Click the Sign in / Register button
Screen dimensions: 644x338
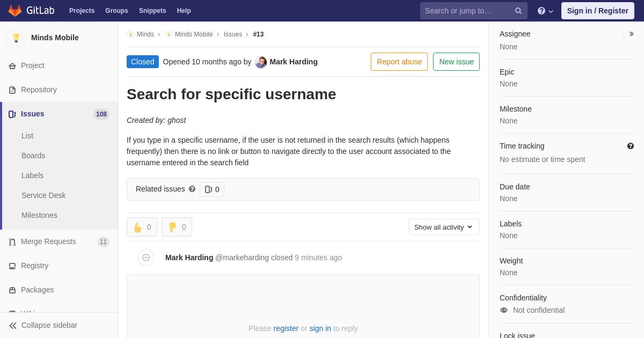tap(598, 11)
